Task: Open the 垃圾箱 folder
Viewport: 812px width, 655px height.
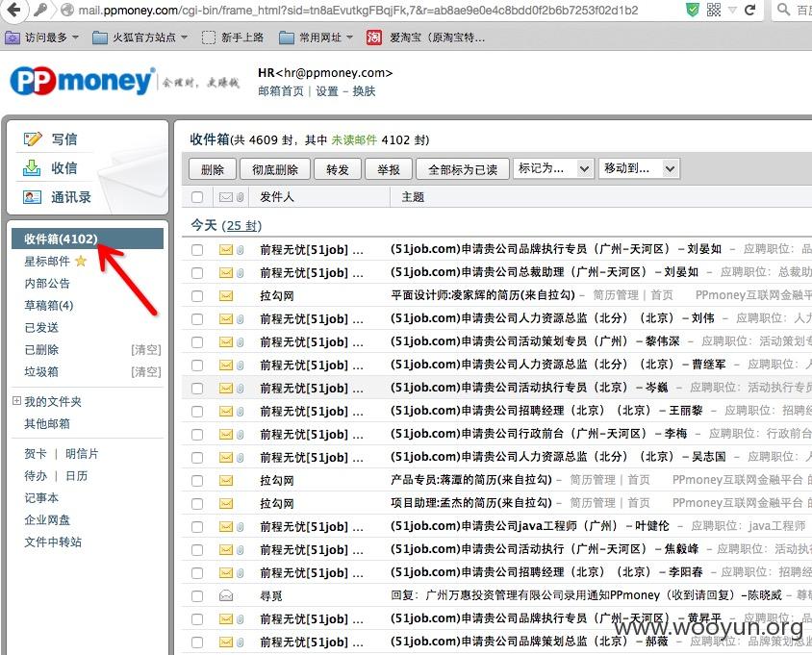Action: (41, 372)
